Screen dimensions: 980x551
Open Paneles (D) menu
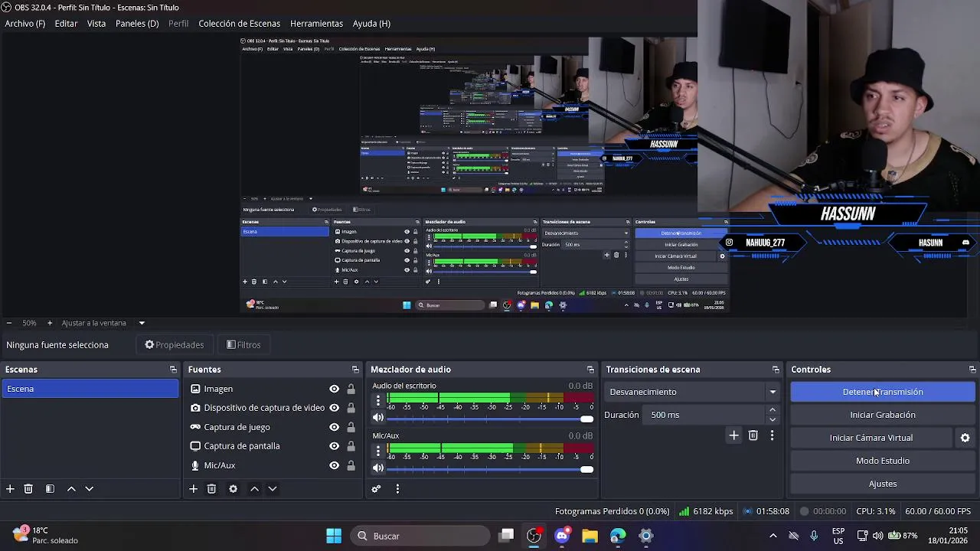click(x=137, y=24)
